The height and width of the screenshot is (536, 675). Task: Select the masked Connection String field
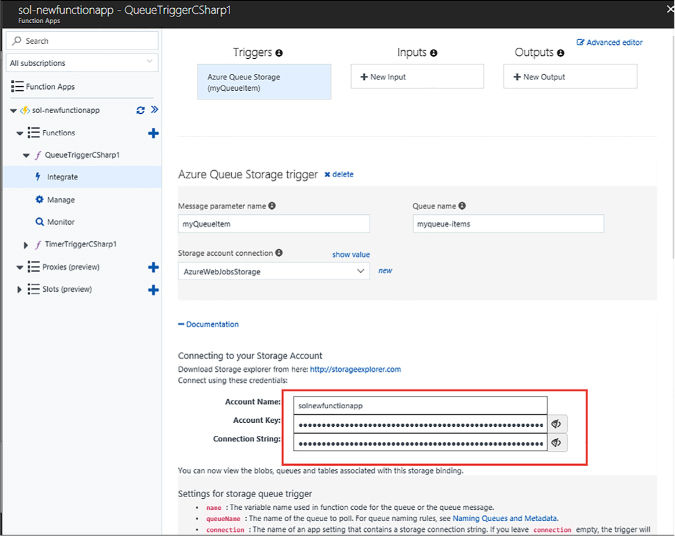tap(420, 443)
